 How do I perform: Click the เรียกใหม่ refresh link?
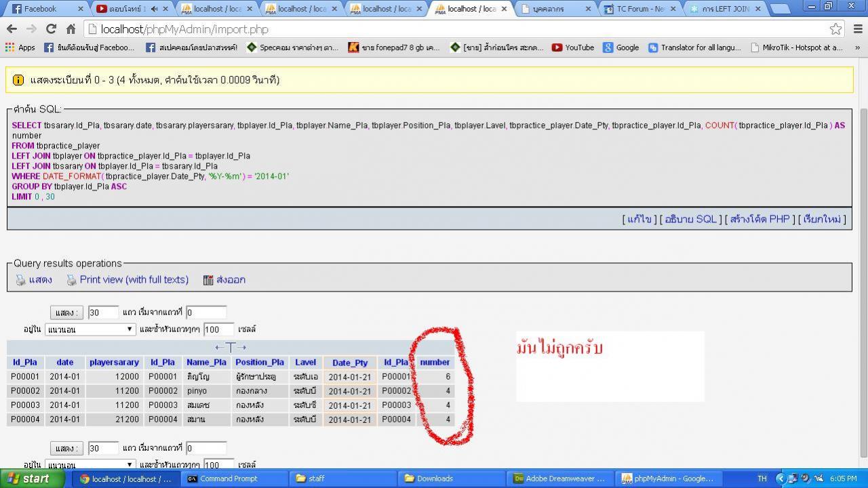[x=822, y=219]
